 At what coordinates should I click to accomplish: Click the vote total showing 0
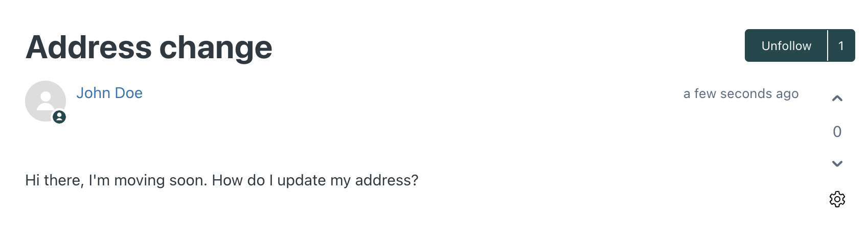837,132
